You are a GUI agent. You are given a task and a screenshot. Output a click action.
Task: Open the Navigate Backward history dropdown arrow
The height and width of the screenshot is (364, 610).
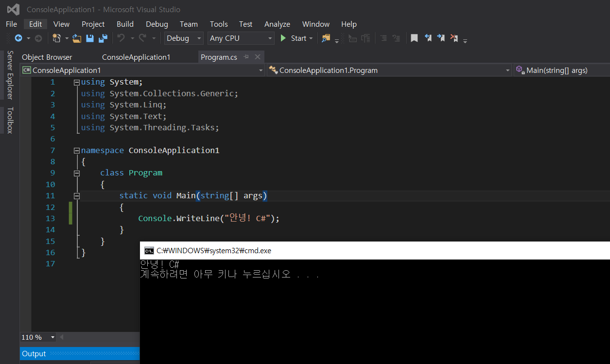pyautogui.click(x=29, y=38)
